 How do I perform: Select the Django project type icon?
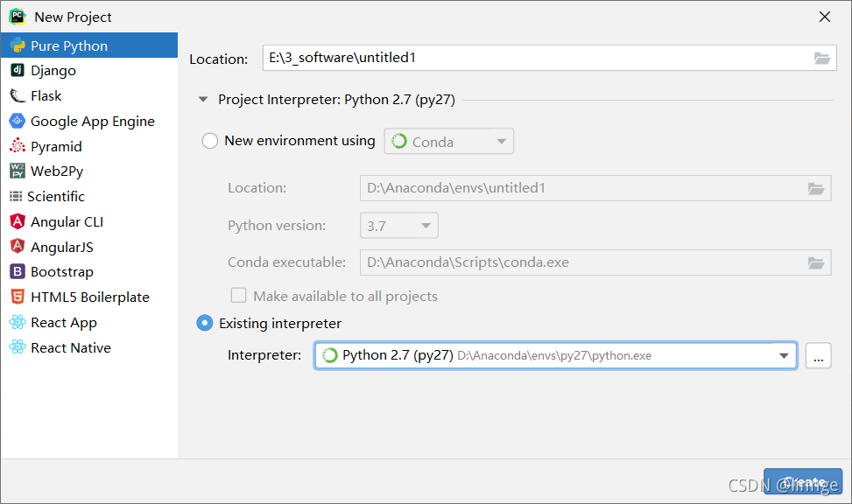pos(19,70)
